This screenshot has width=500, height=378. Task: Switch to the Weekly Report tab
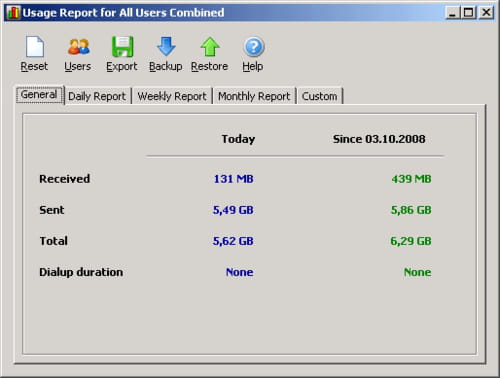(x=172, y=96)
